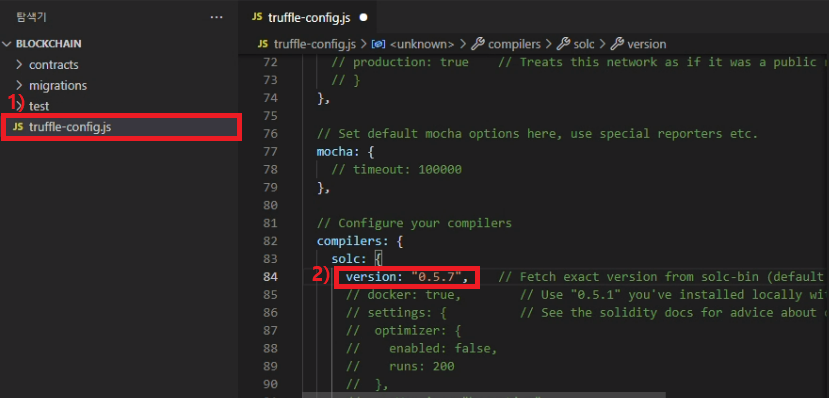The width and height of the screenshot is (829, 398).
Task: Click the unsaved dot on truffle-config.js tab
Action: (x=363, y=17)
